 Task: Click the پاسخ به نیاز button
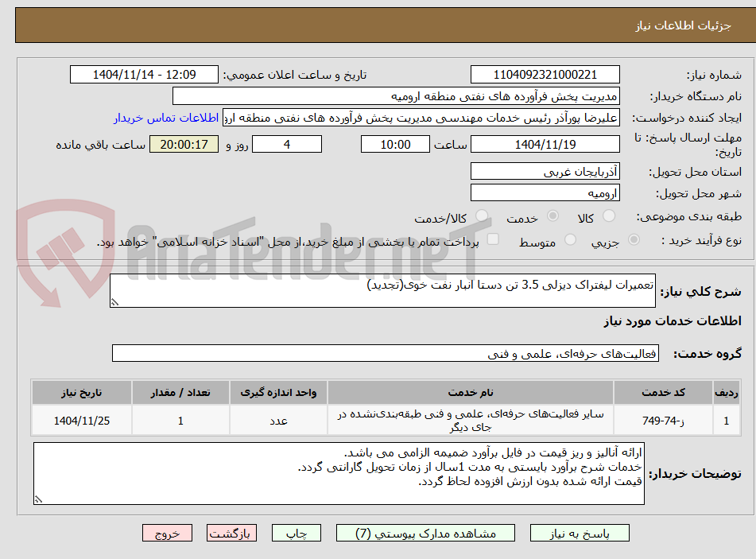(x=580, y=533)
